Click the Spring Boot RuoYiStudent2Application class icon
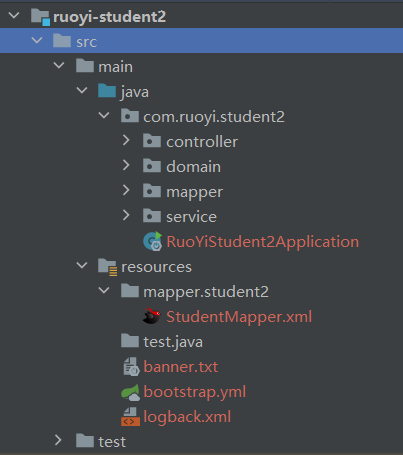Screen dimensions: 403x455 click(152, 241)
